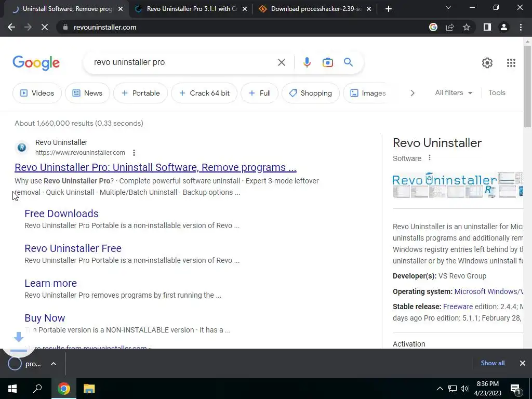Filter results by Shopping

tap(311, 93)
